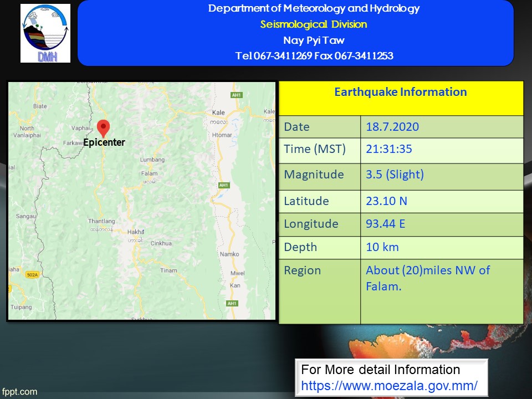Click the "Epicenter" label on the map

(104, 142)
